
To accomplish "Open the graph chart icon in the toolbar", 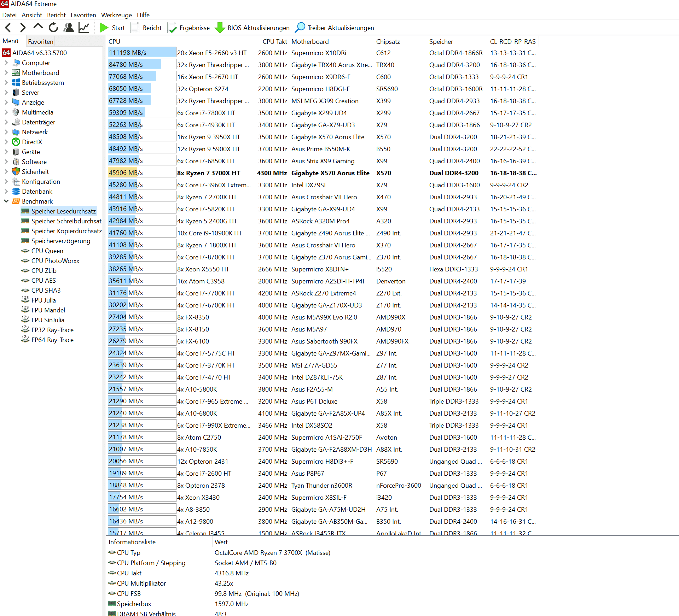I will (x=84, y=28).
